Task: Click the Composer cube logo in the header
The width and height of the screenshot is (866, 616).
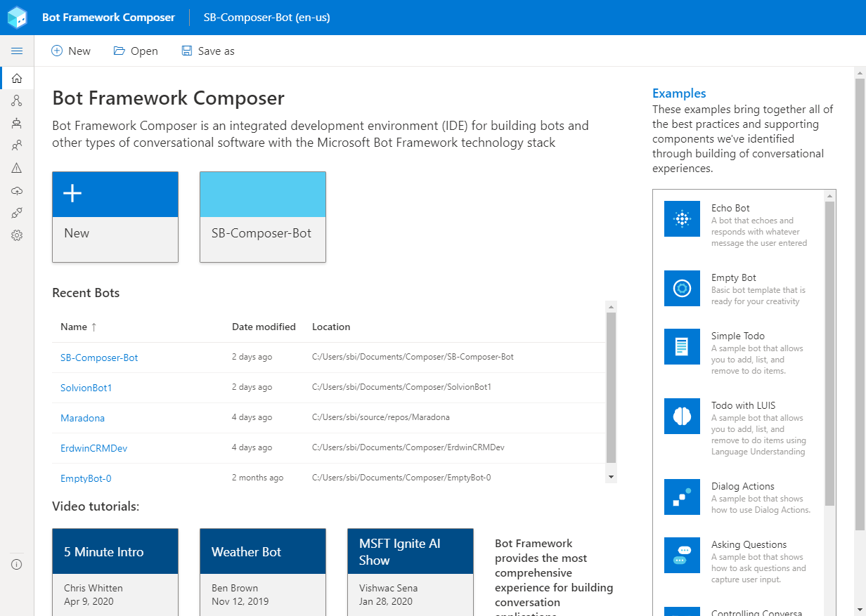Action: coord(18,18)
